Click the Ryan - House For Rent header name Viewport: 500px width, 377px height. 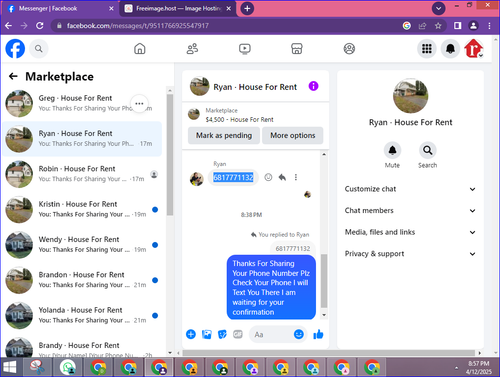pyautogui.click(x=255, y=87)
